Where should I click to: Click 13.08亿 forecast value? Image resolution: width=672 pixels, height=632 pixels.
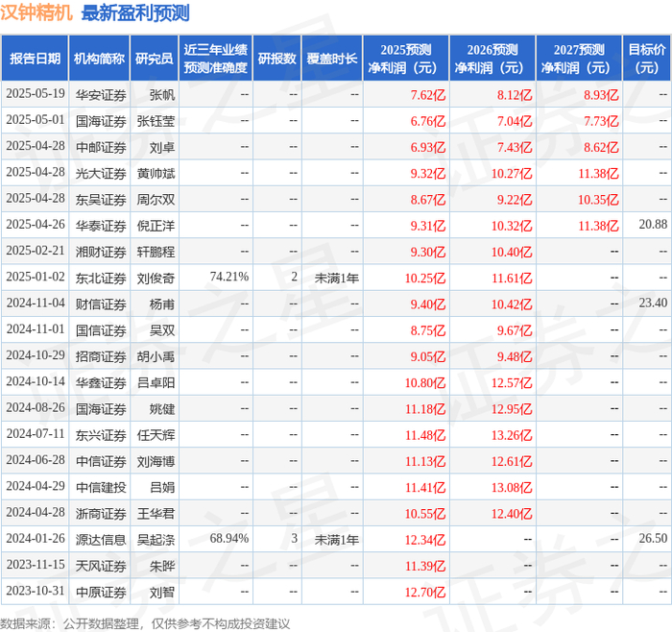pyautogui.click(x=512, y=488)
